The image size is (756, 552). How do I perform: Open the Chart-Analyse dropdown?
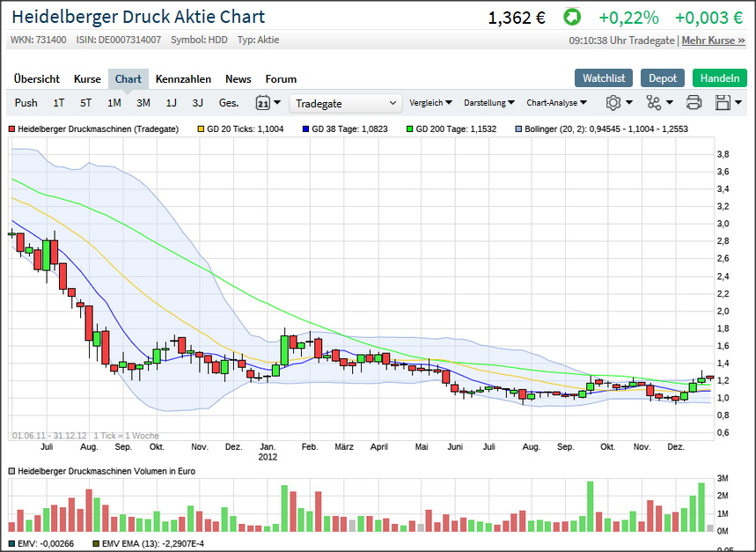click(x=556, y=103)
